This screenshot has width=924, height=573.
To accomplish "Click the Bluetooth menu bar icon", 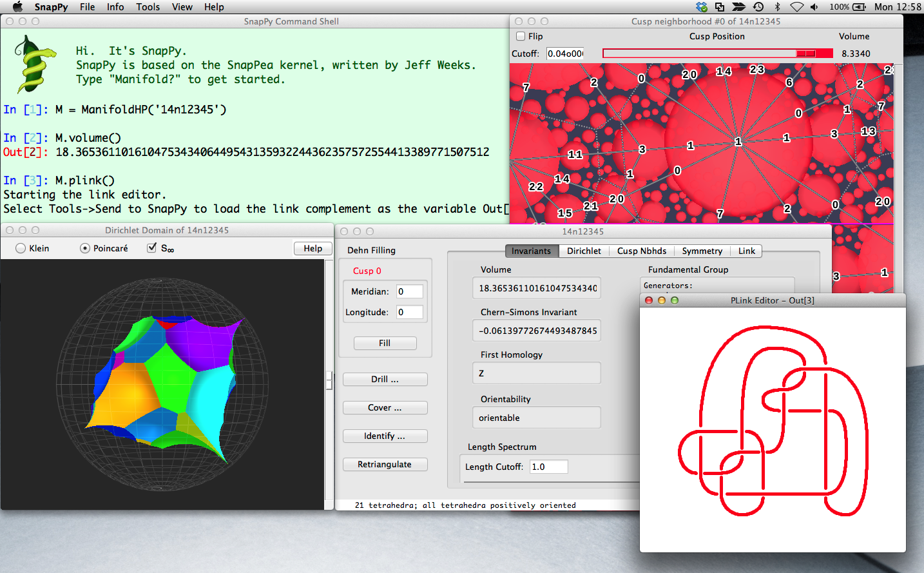I will tap(778, 6).
